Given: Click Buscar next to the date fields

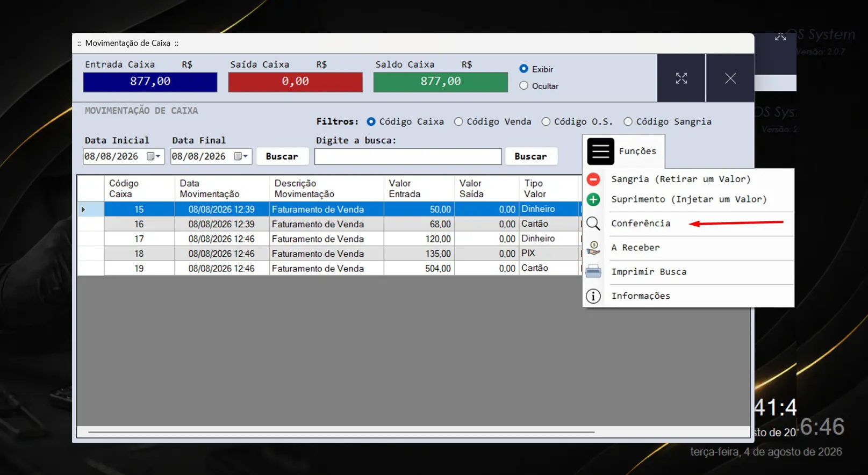Looking at the screenshot, I should [x=282, y=156].
